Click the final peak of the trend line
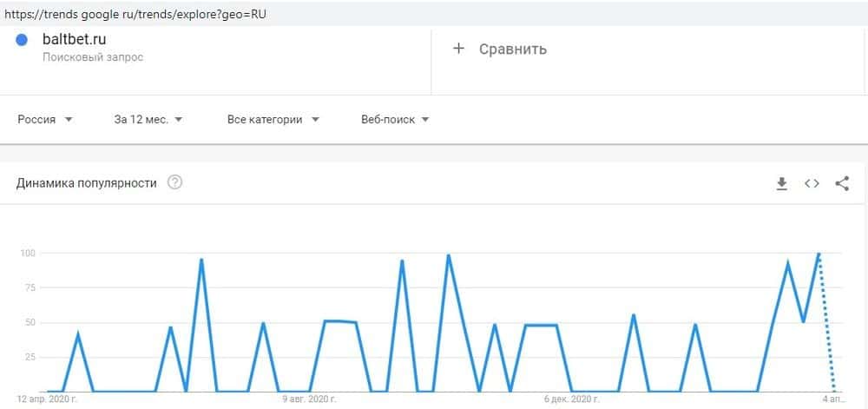 [819, 254]
